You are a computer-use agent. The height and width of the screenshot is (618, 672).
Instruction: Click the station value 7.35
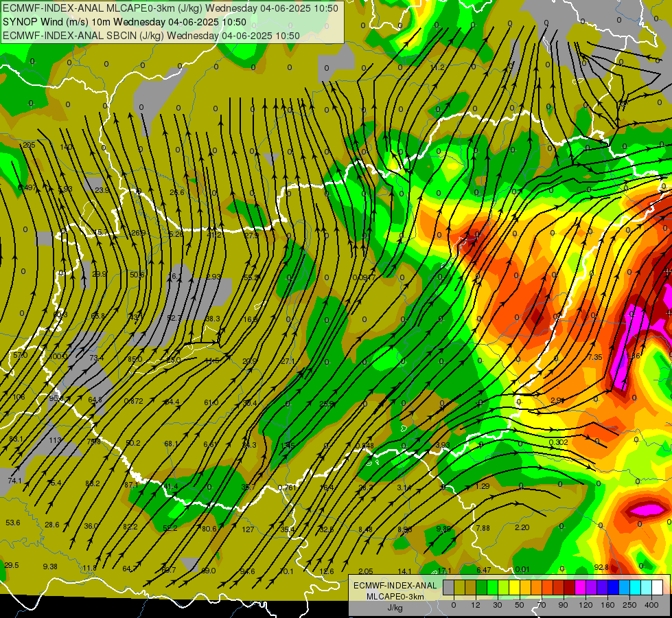coord(595,357)
